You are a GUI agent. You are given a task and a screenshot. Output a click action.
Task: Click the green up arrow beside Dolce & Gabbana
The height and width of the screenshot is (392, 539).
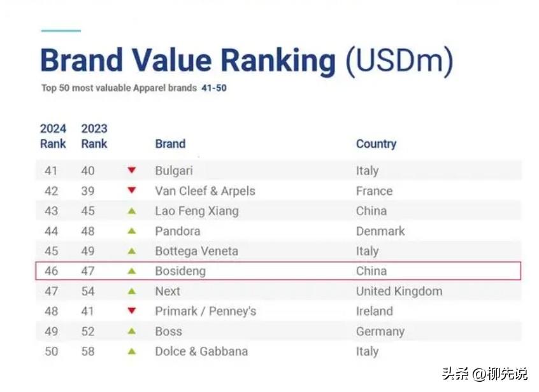(132, 351)
